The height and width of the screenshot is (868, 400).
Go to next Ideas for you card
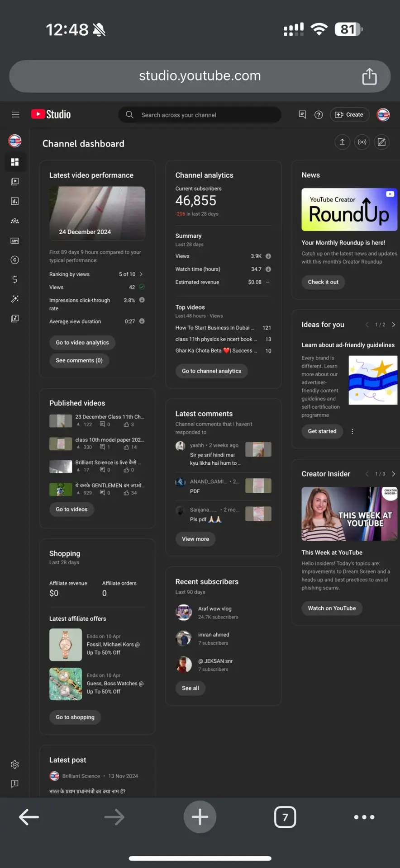coord(394,325)
